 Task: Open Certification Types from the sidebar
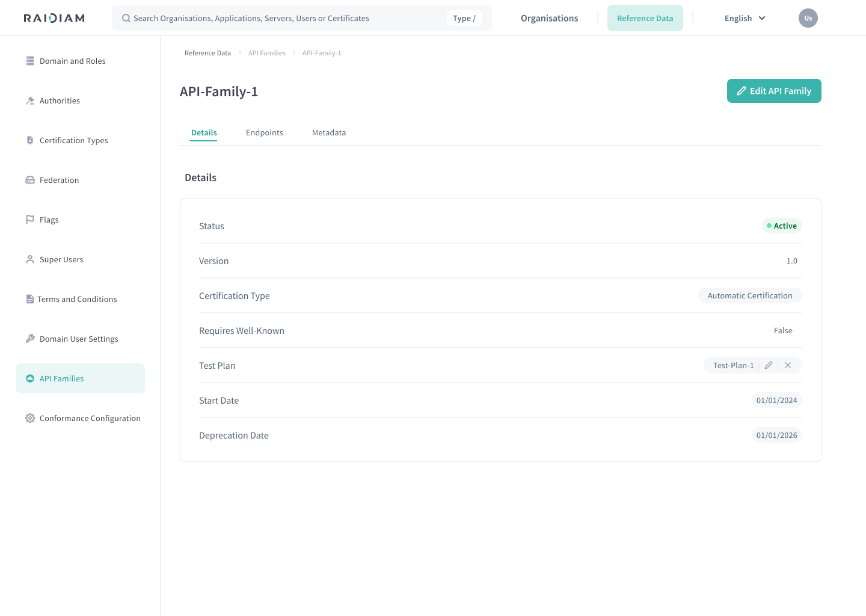point(73,140)
